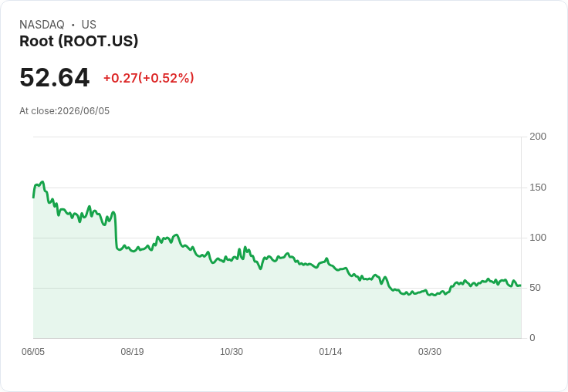The height and width of the screenshot is (392, 568).
Task: Click the US market label
Action: point(89,25)
